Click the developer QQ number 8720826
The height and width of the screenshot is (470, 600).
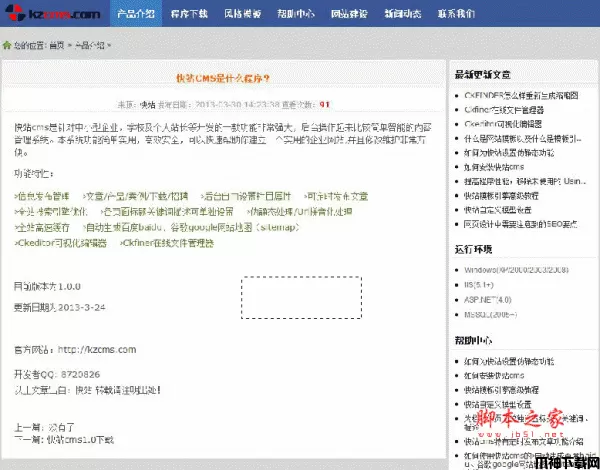tap(80, 374)
